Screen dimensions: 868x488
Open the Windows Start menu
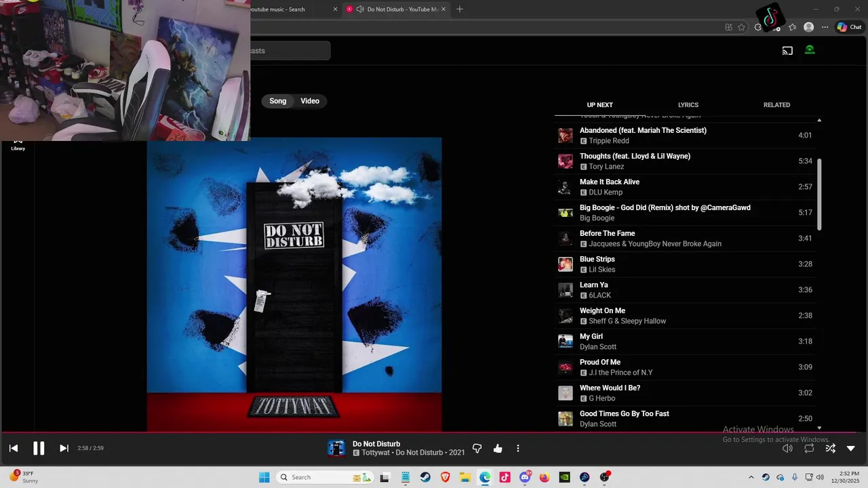click(x=264, y=477)
